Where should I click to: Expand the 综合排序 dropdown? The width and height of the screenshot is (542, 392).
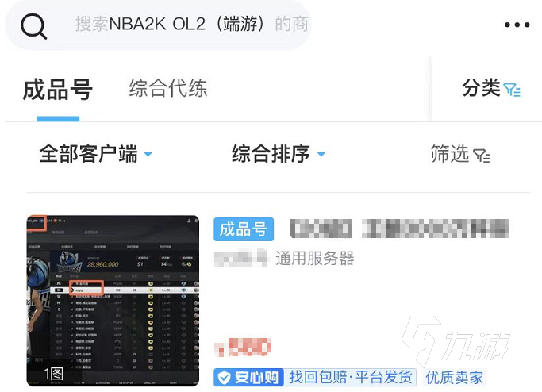click(x=279, y=154)
